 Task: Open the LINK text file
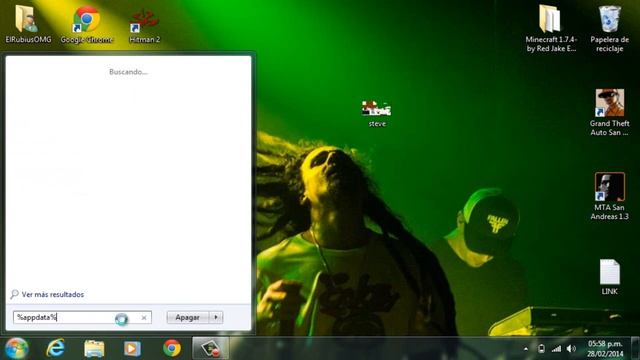click(x=609, y=277)
